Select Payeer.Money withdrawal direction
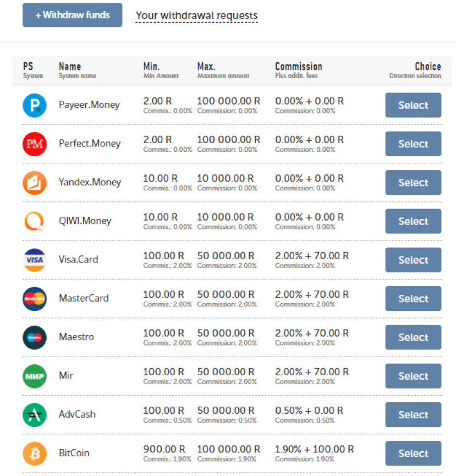The height and width of the screenshot is (476, 456). pos(413,105)
